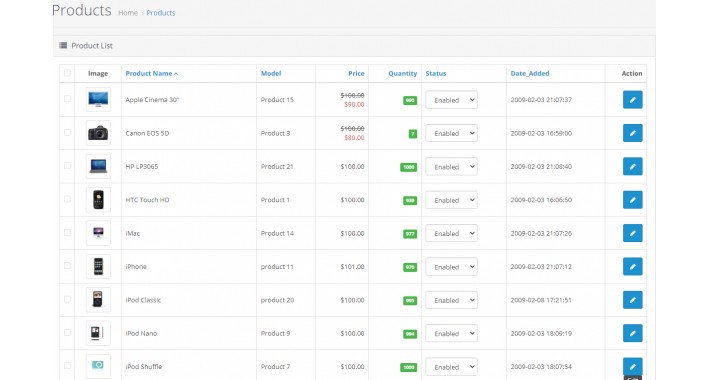This screenshot has width=710, height=380.
Task: Change status of Canon EOS 5D
Action: tap(451, 133)
